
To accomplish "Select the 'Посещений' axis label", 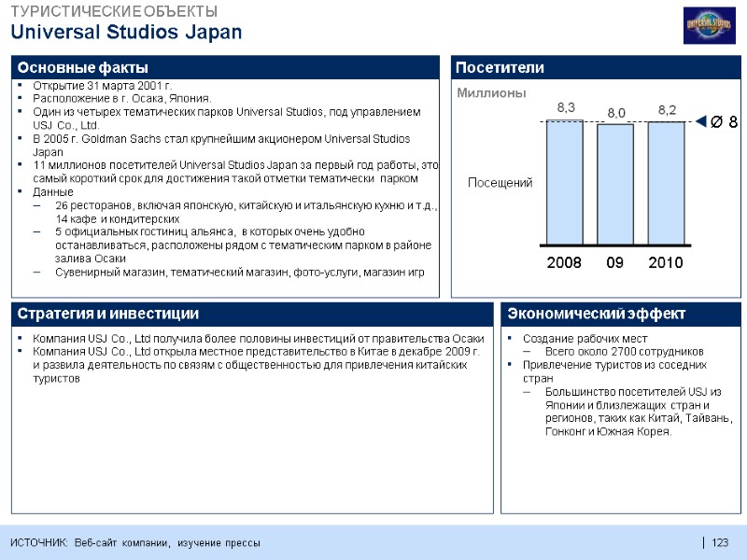I will click(x=500, y=183).
